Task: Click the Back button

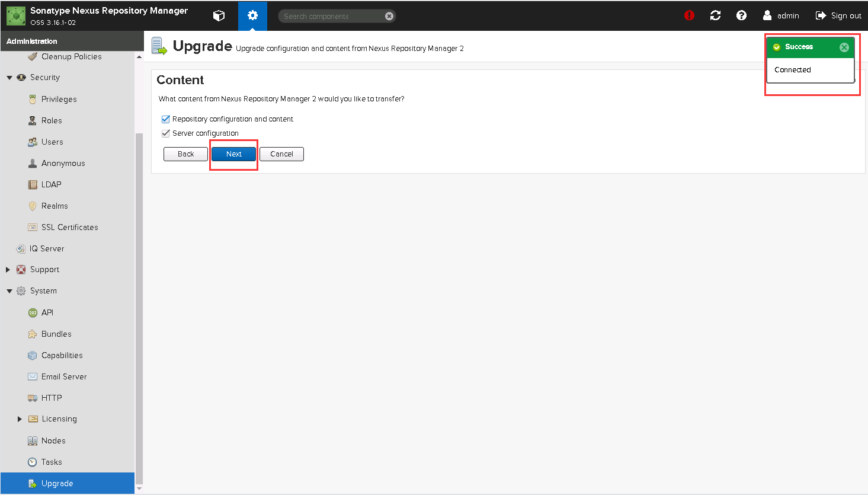Action: (x=185, y=154)
